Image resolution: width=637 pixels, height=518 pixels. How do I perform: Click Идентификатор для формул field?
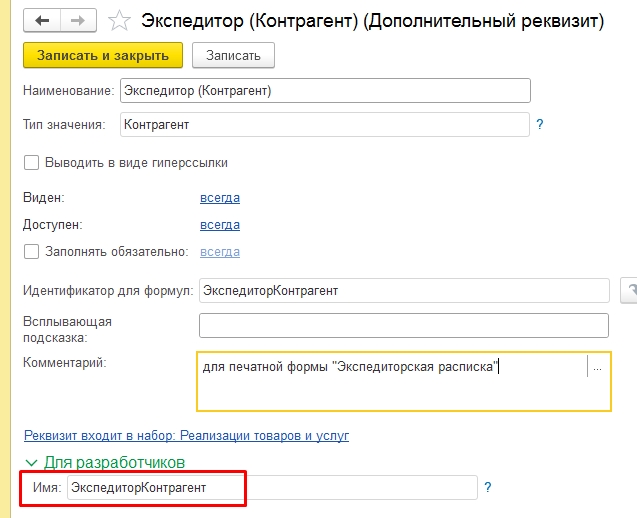[x=404, y=290]
